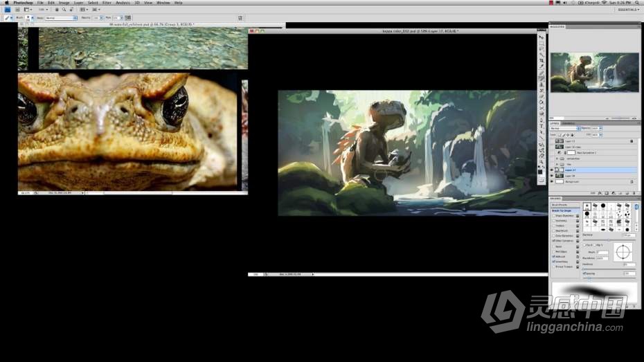Click the Move tool at the toolbox top
The image size is (644, 362).
click(x=541, y=37)
